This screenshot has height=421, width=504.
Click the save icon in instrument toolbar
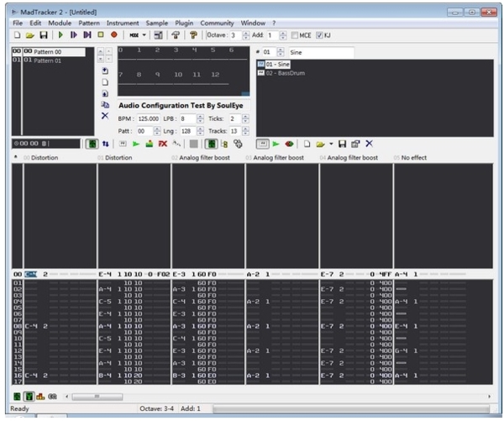click(x=342, y=145)
